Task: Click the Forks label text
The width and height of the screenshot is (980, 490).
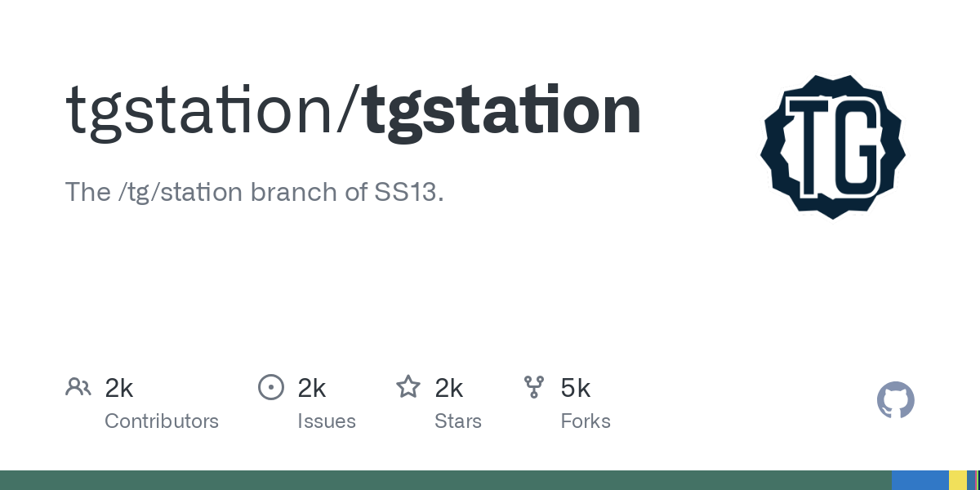Action: click(x=586, y=421)
